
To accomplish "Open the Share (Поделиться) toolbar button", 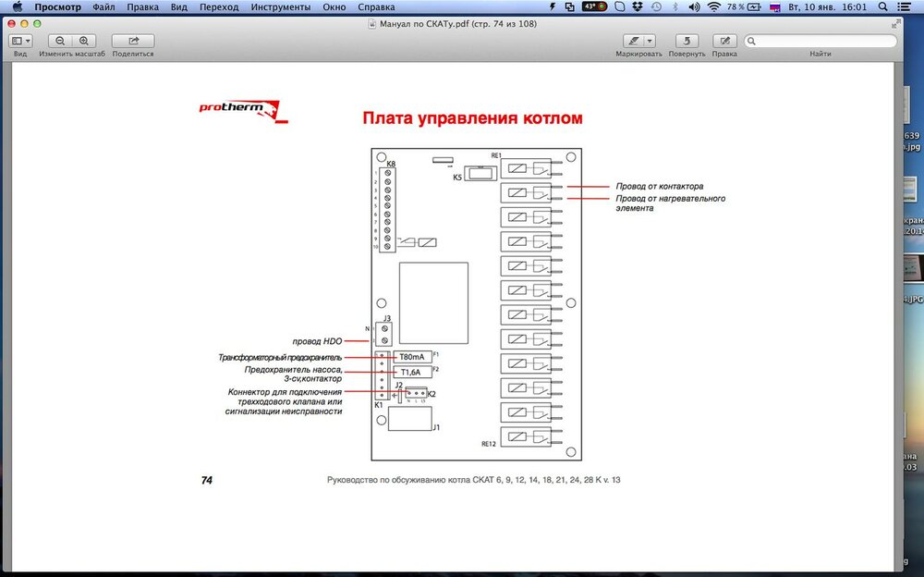I will click(133, 41).
